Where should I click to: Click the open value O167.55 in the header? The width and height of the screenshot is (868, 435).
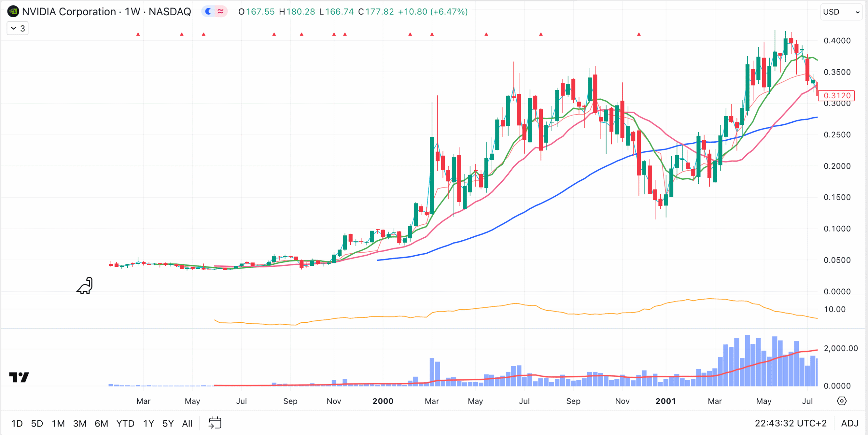(256, 12)
